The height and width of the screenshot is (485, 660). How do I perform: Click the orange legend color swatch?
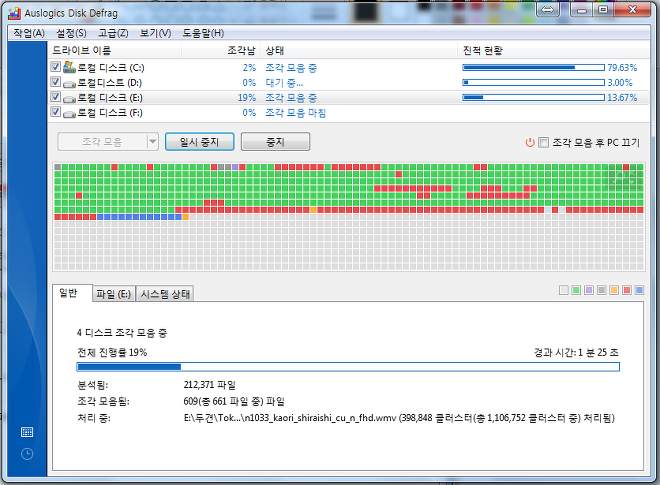tap(614, 290)
